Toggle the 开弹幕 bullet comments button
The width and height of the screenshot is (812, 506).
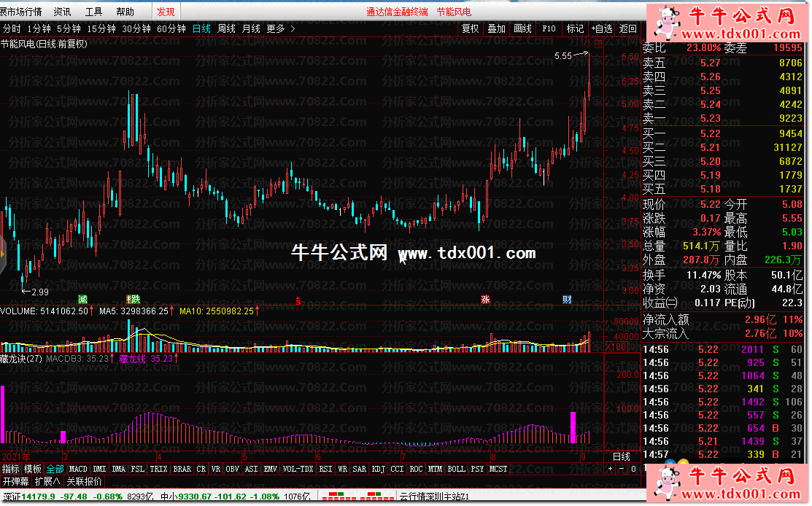point(15,482)
